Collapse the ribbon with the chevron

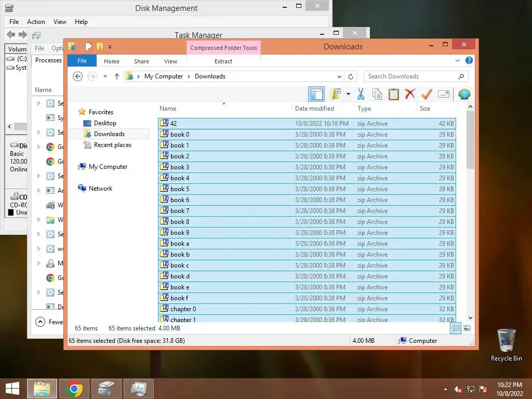[457, 60]
